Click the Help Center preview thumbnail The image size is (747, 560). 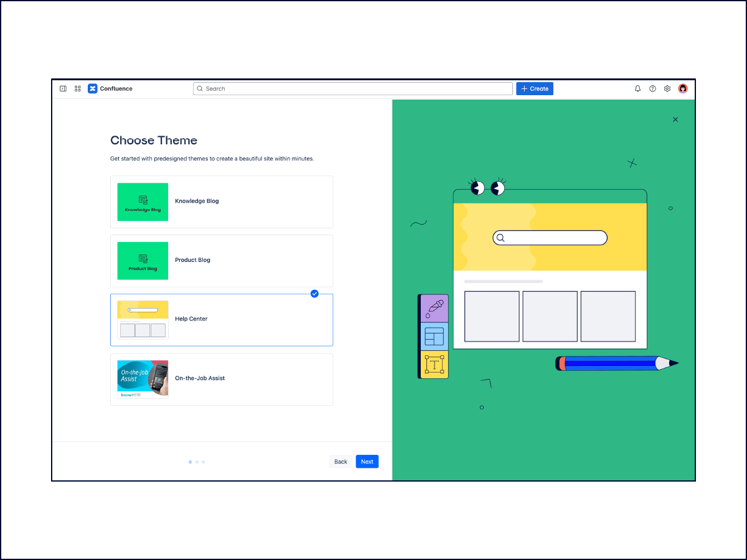click(x=143, y=320)
